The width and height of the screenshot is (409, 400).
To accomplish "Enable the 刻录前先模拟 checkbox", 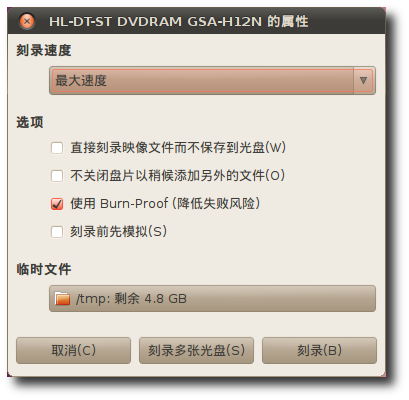I will (57, 232).
